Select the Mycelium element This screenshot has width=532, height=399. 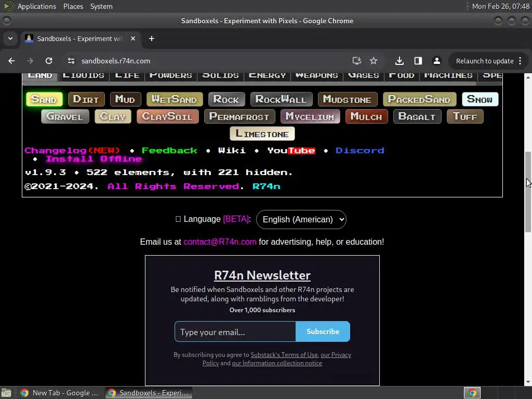click(x=310, y=116)
